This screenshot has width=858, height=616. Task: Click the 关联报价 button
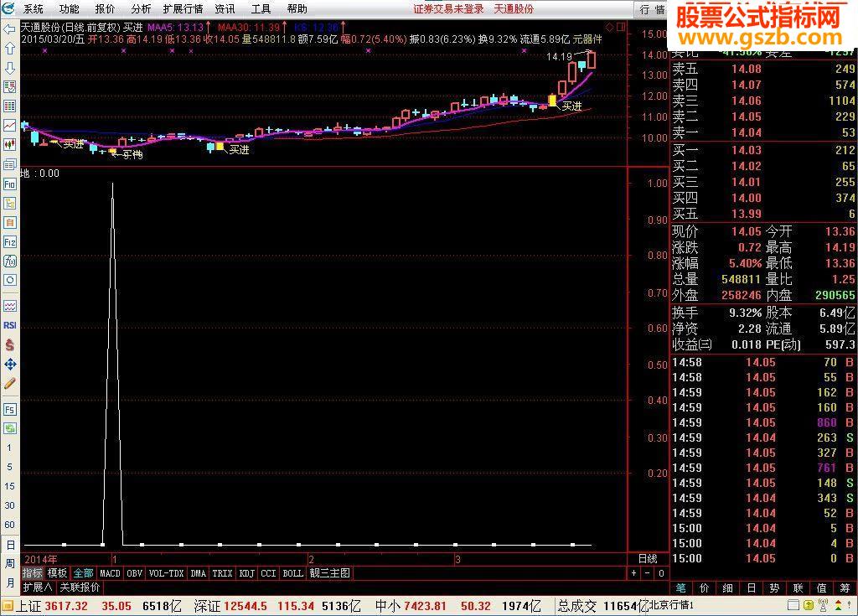(80, 588)
